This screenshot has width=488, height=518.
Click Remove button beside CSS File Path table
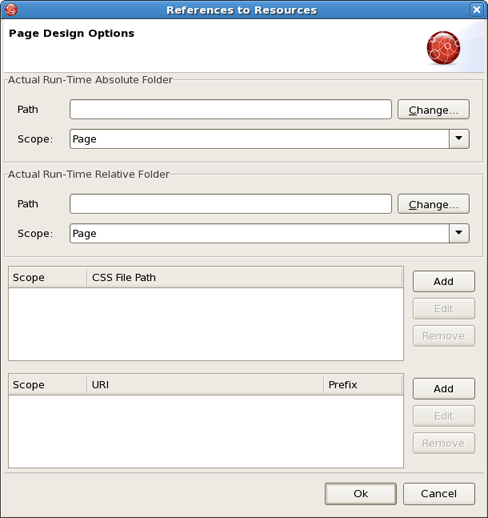pos(444,336)
